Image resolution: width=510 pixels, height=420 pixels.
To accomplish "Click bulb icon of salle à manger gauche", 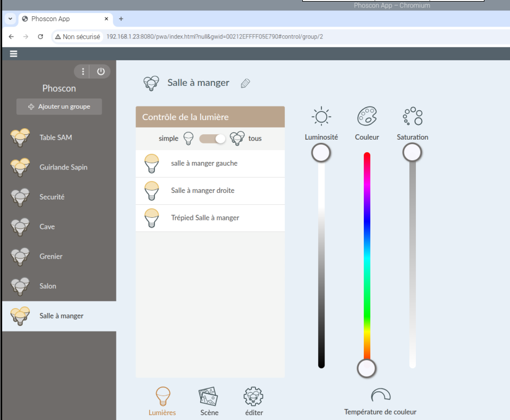I will (x=152, y=164).
